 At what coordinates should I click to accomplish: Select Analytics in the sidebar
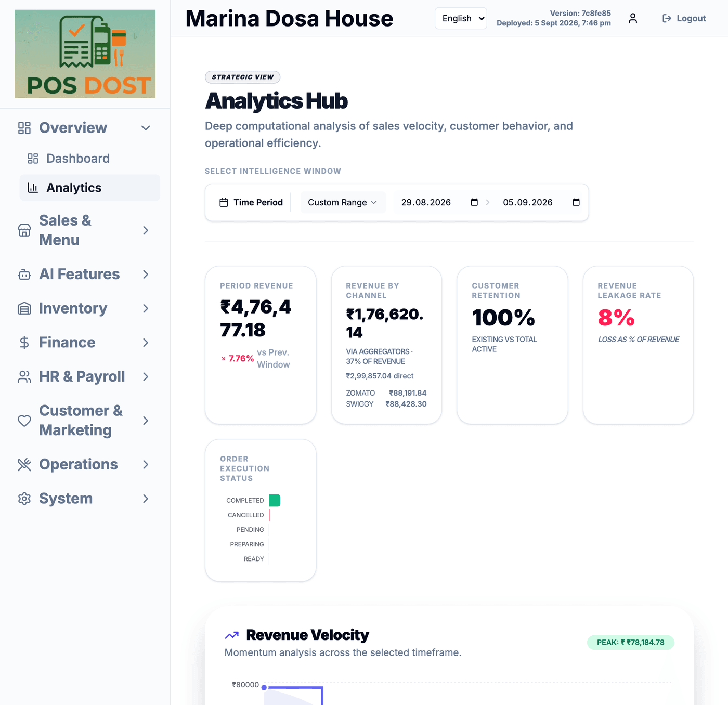(x=89, y=188)
